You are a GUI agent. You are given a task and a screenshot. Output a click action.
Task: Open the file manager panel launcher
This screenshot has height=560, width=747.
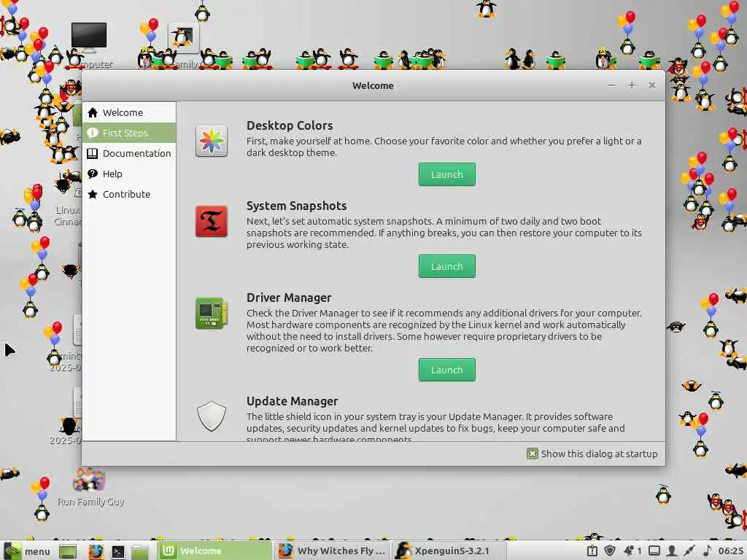140,551
